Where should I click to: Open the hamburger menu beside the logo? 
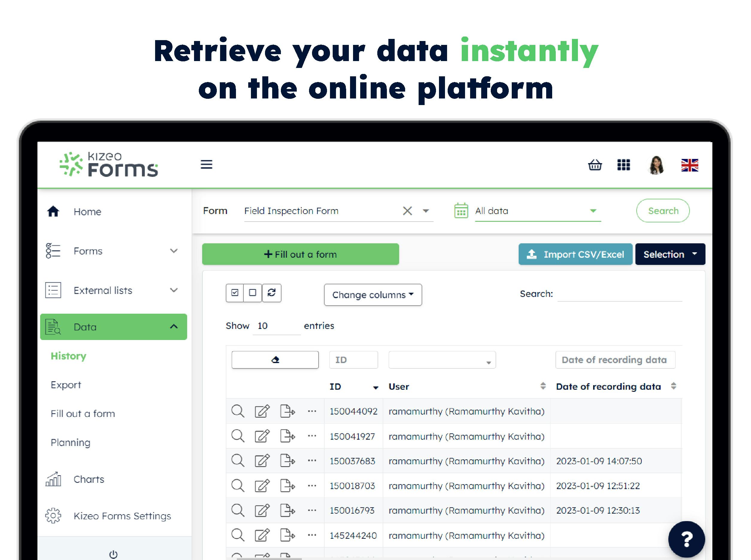click(x=207, y=164)
